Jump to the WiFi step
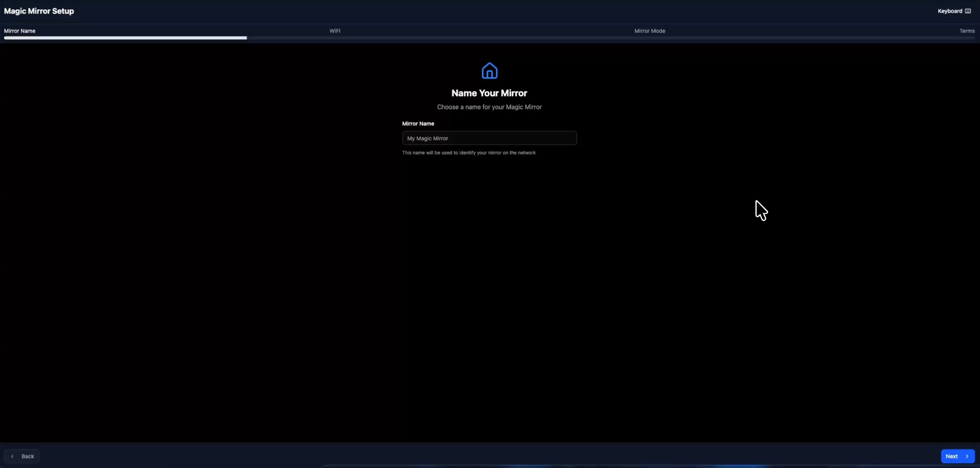 click(x=334, y=31)
